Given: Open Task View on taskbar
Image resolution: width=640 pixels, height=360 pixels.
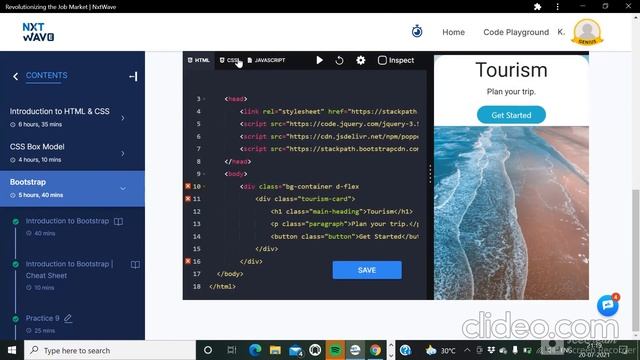Looking at the screenshot, I should [x=231, y=350].
